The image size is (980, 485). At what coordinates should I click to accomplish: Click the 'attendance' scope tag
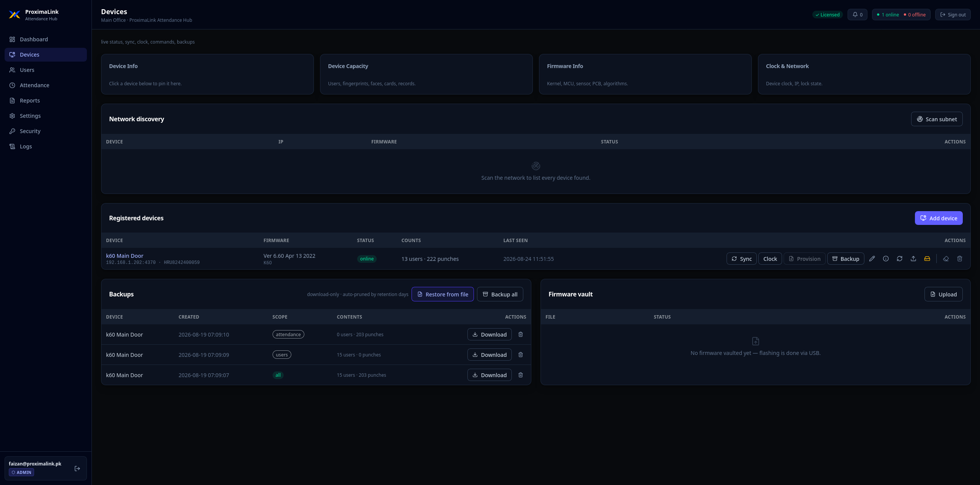pyautogui.click(x=288, y=334)
